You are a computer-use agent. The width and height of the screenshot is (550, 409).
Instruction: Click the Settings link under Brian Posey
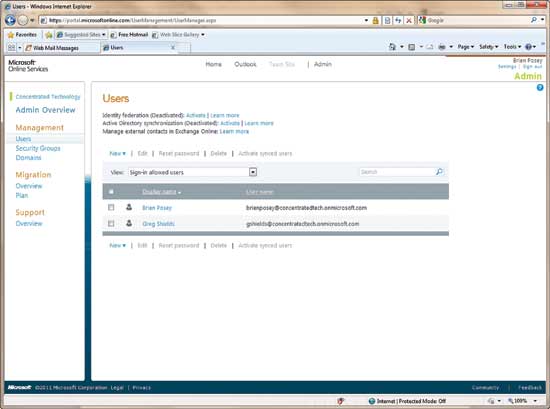507,66
